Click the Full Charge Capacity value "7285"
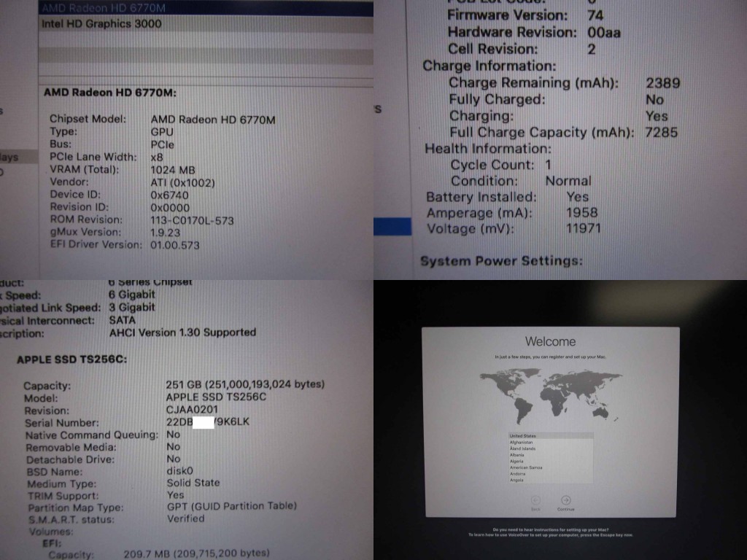The image size is (747, 560). (x=661, y=133)
